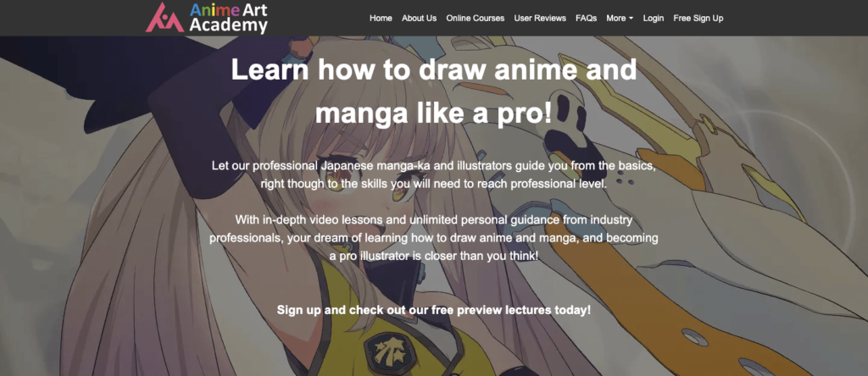Click the paragraph about in-depth video lessons
Viewport: 868px width, 376px height.
434,238
